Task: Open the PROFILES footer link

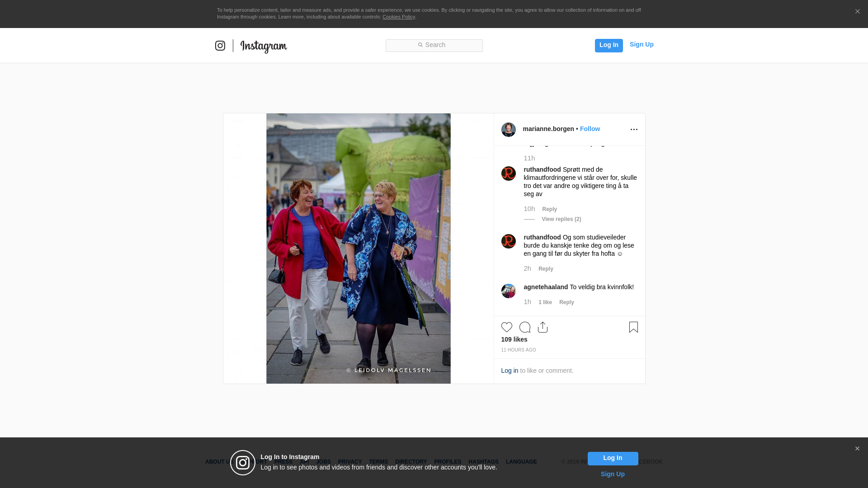Action: 448,462
